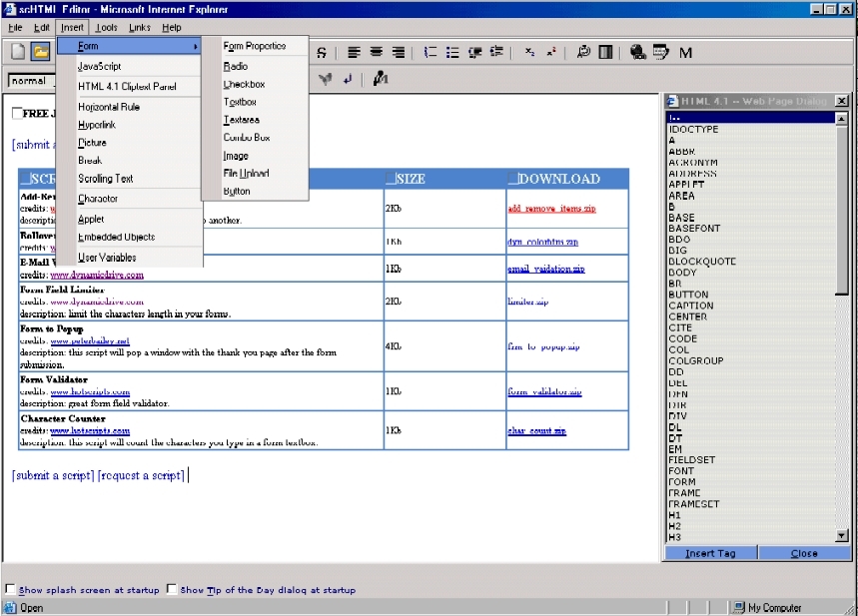Choose Textarea from the Form submenu

click(255, 119)
